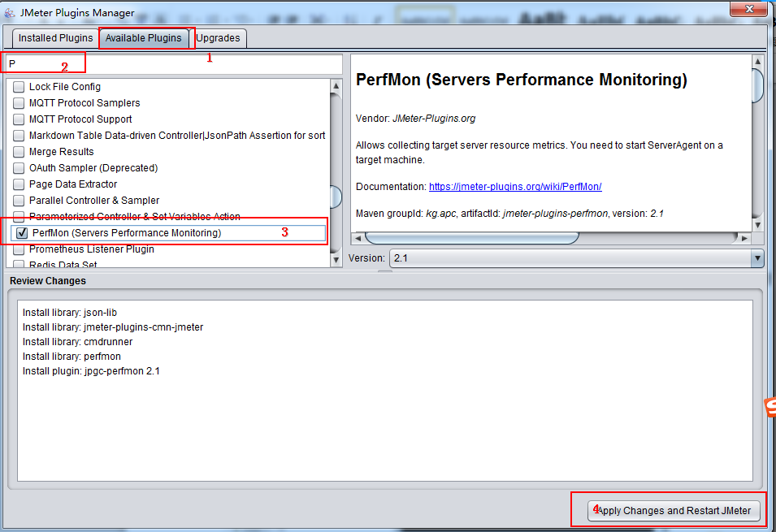776x532 pixels.
Task: Click description panel scroll up arrow
Action: (757, 62)
